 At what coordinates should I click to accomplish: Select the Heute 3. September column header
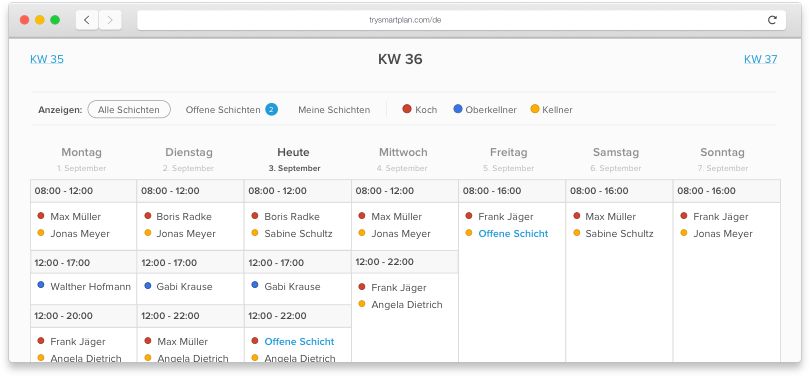[294, 159]
